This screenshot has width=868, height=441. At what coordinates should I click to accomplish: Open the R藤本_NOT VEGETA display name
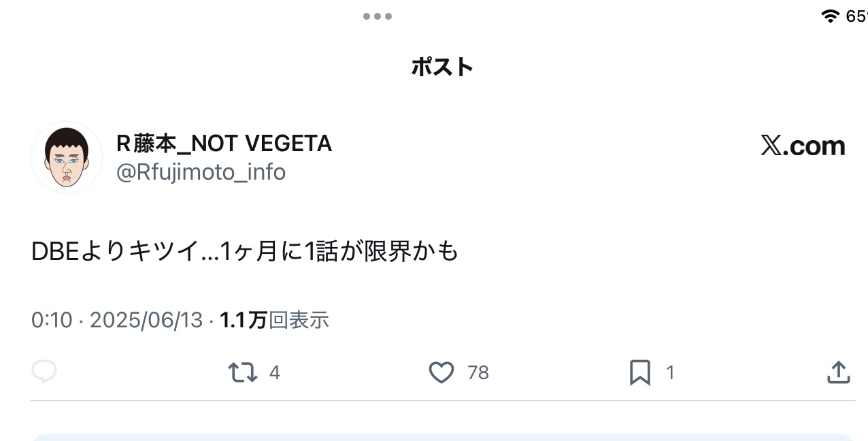224,144
